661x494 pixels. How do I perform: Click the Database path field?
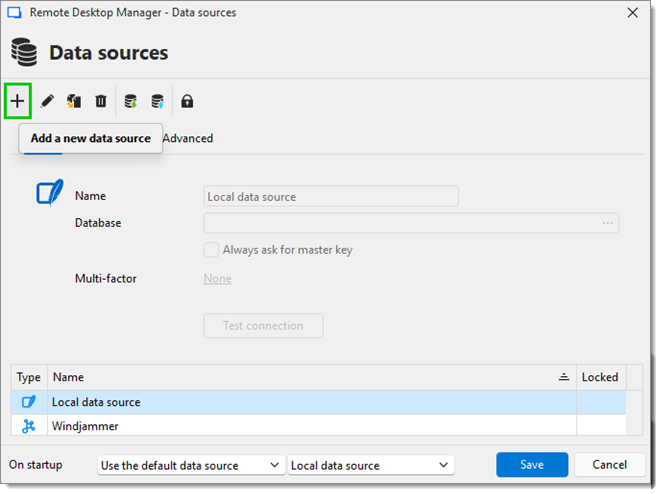tap(411, 223)
